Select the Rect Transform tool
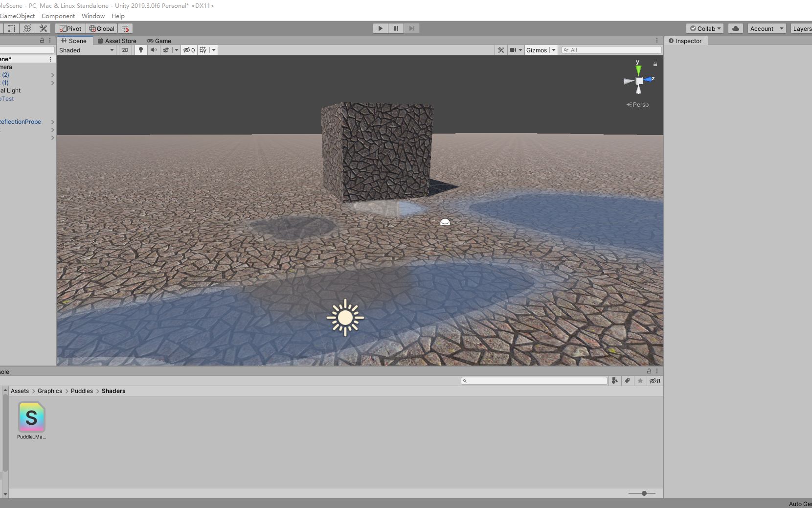This screenshot has width=812, height=508. point(12,28)
